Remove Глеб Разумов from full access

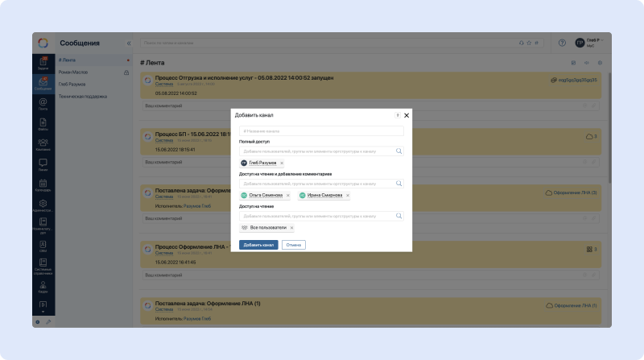click(x=282, y=163)
